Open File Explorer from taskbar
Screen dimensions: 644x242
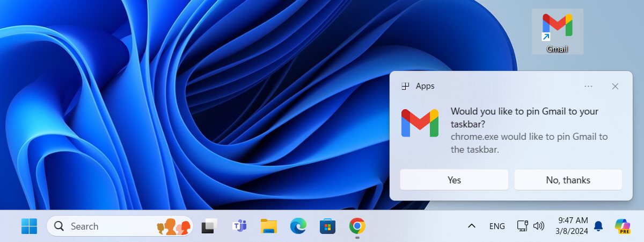[268, 226]
